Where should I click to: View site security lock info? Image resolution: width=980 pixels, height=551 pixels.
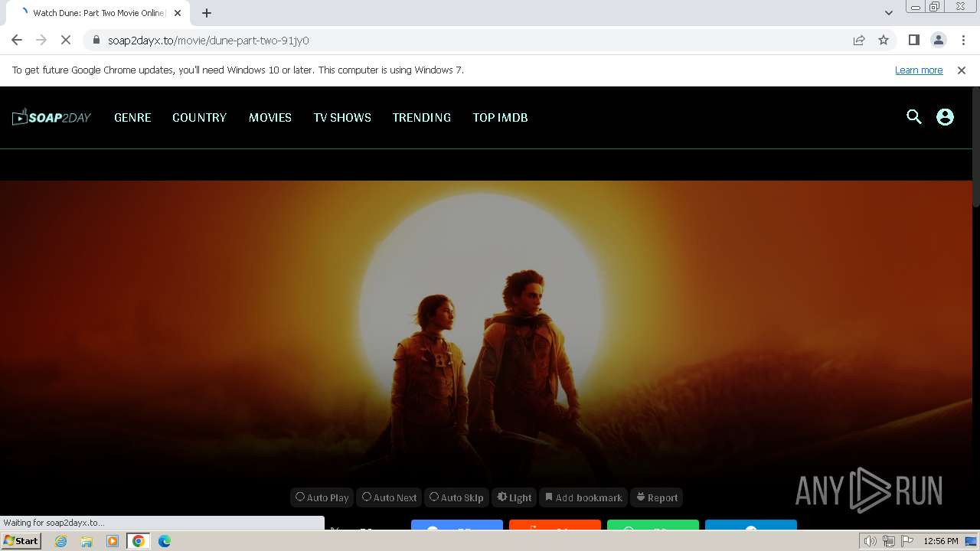click(96, 40)
